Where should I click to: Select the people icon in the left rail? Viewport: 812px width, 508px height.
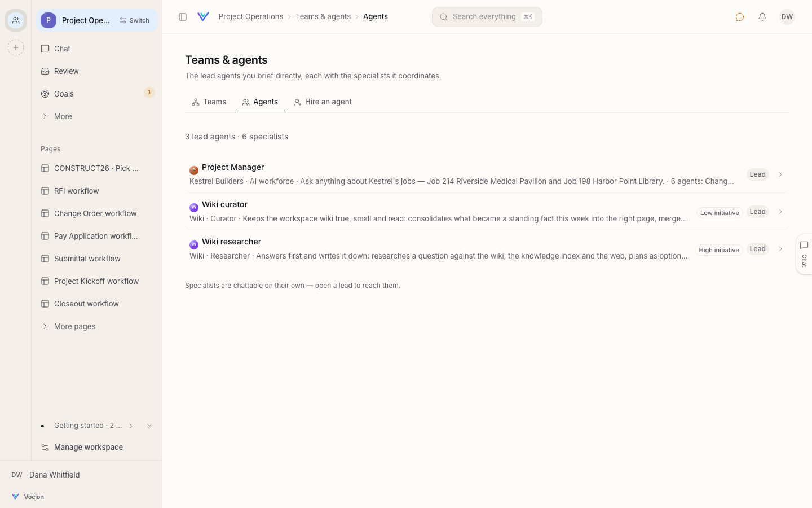point(16,20)
